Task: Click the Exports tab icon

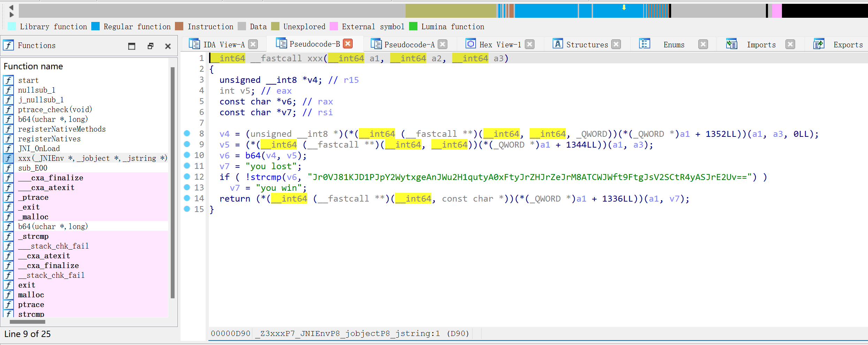Action: [819, 44]
